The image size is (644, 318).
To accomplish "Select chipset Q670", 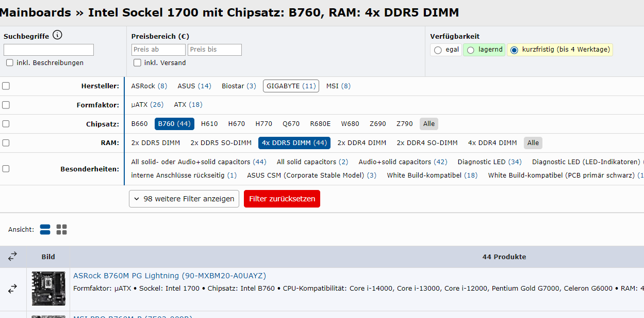I will coord(291,124).
